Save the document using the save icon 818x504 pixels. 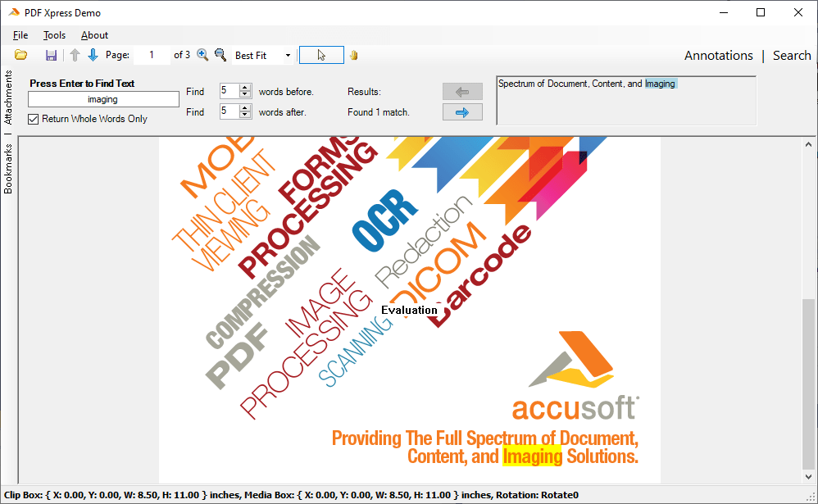50,55
